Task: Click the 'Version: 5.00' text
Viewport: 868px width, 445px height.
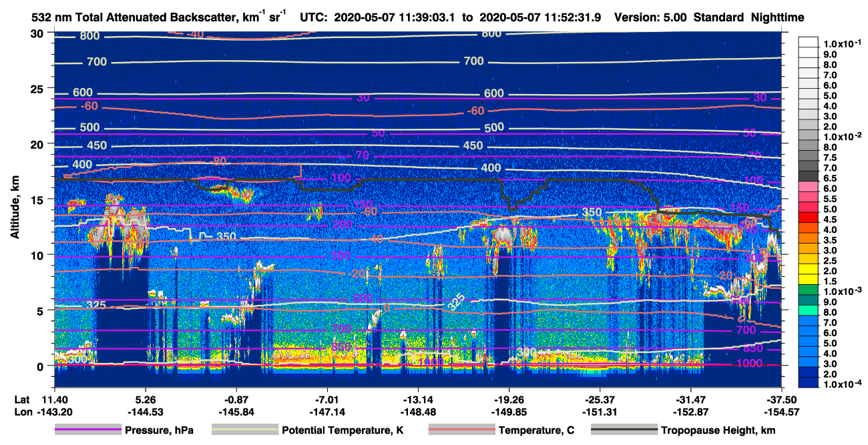Action: point(650,17)
